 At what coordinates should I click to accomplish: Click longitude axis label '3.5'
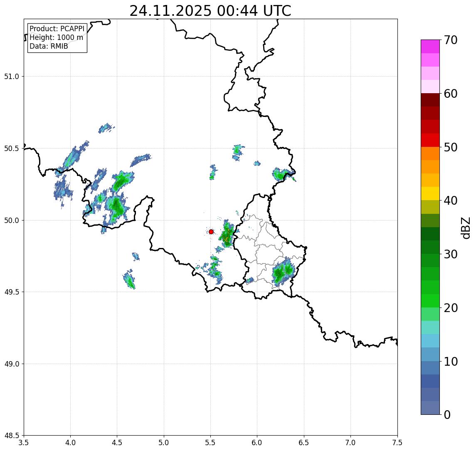coord(24,442)
